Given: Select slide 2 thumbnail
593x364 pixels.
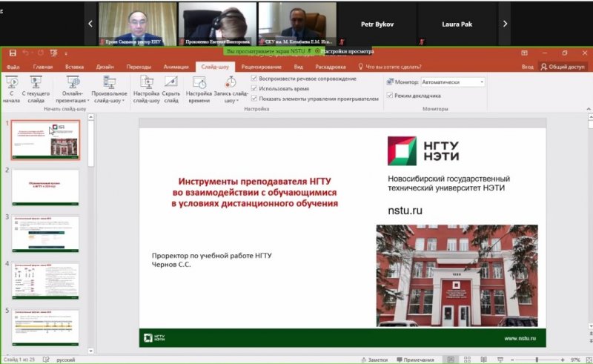Looking at the screenshot, I should point(45,187).
